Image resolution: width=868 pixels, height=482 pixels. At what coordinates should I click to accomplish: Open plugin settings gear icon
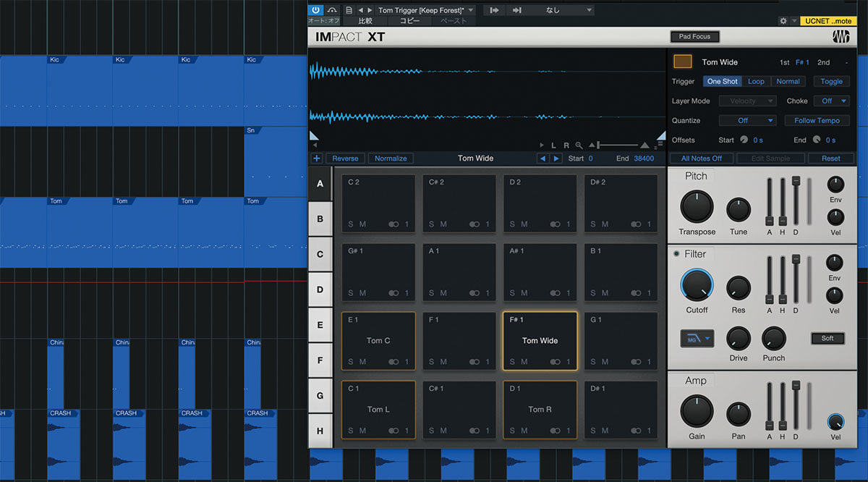783,22
